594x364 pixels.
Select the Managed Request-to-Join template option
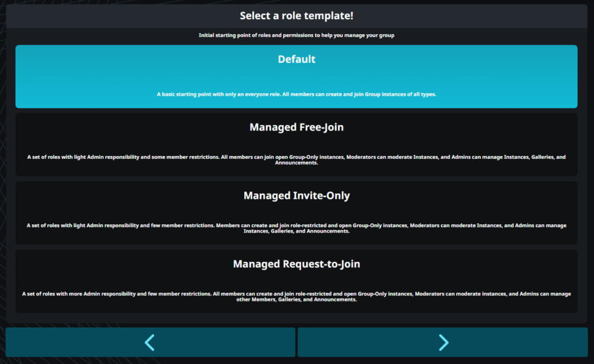[x=296, y=281]
